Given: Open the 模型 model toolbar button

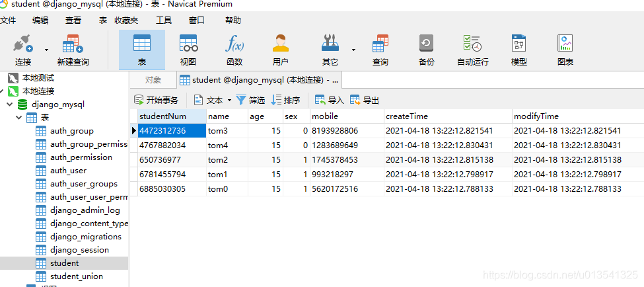Looking at the screenshot, I should (x=519, y=50).
